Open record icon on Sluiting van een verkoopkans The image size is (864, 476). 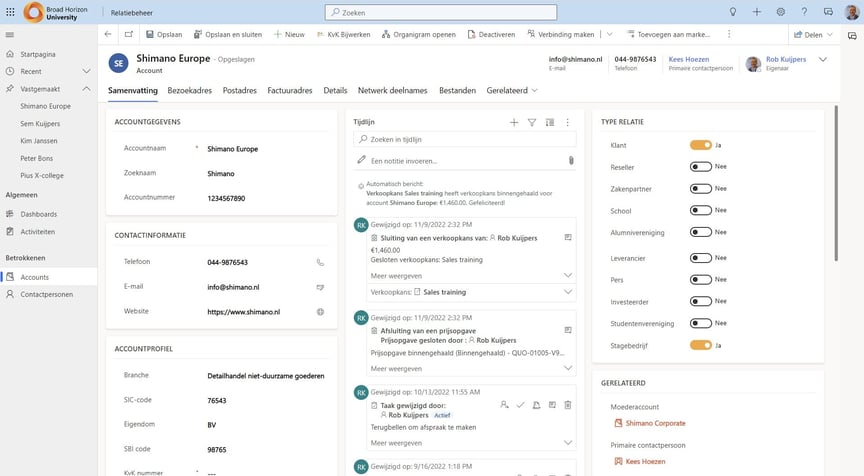[x=568, y=237]
